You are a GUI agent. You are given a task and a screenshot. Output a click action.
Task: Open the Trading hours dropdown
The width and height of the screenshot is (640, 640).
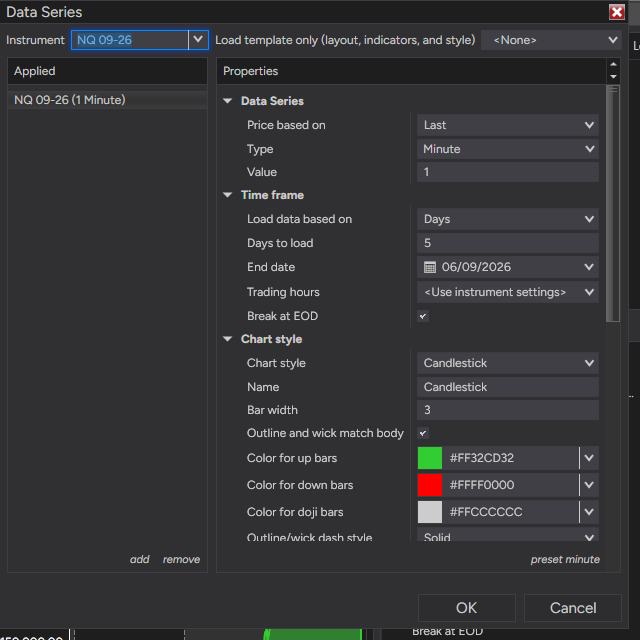(507, 292)
